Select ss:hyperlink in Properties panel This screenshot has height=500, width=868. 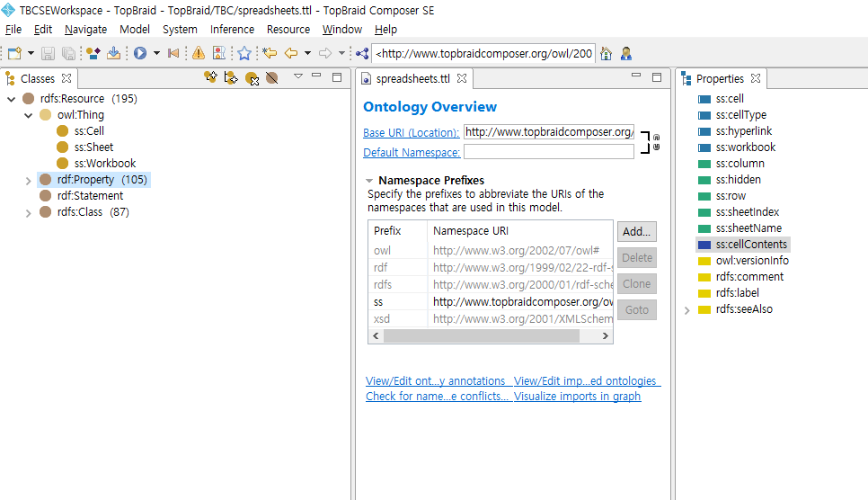pos(743,131)
